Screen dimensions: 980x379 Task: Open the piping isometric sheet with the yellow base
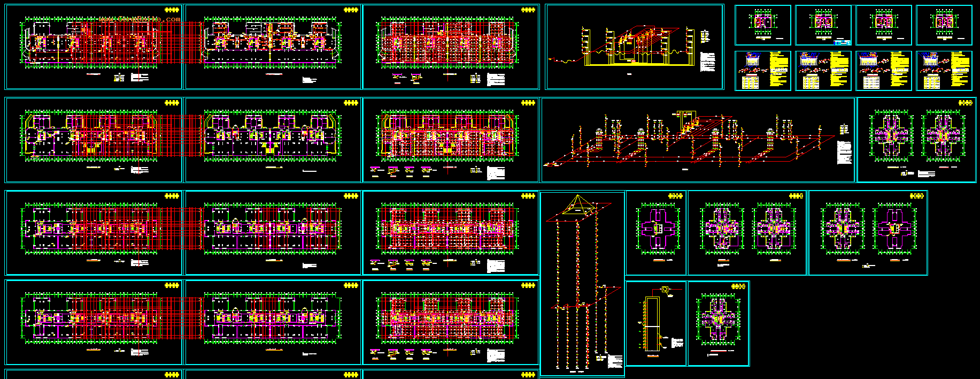coord(634,47)
